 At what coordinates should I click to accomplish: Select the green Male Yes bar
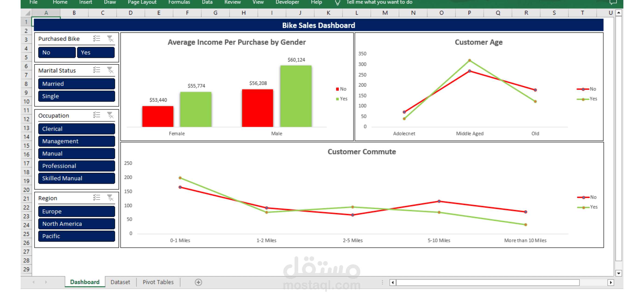(296, 96)
